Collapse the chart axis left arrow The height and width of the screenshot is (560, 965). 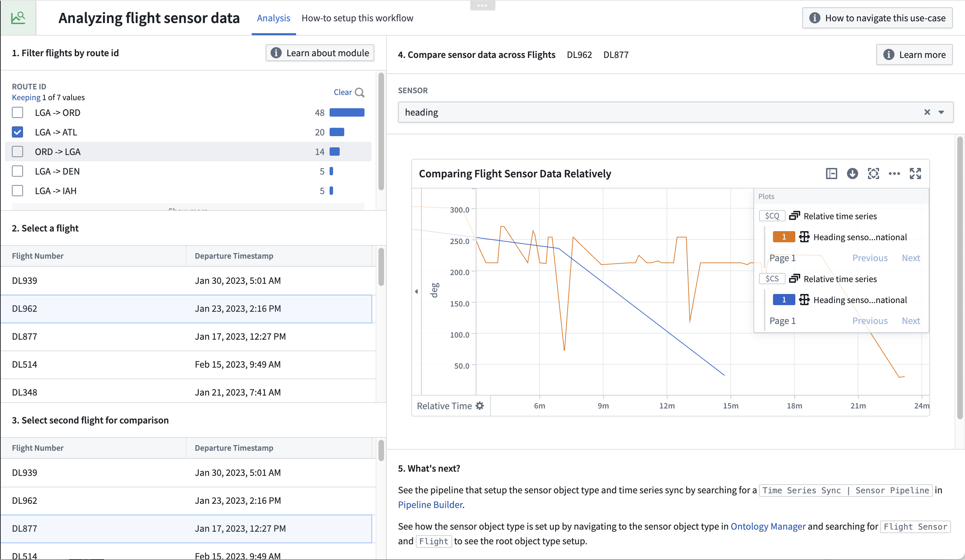point(416,292)
